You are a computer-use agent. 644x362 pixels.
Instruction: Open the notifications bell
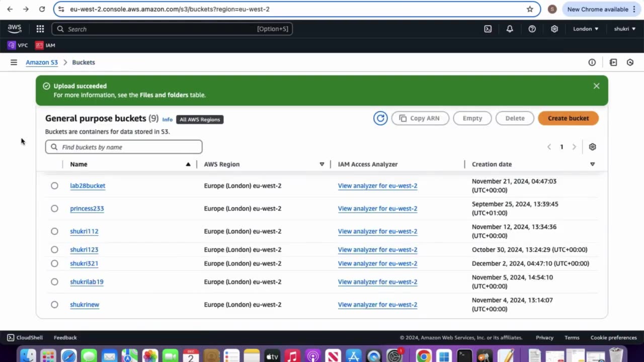pyautogui.click(x=510, y=29)
